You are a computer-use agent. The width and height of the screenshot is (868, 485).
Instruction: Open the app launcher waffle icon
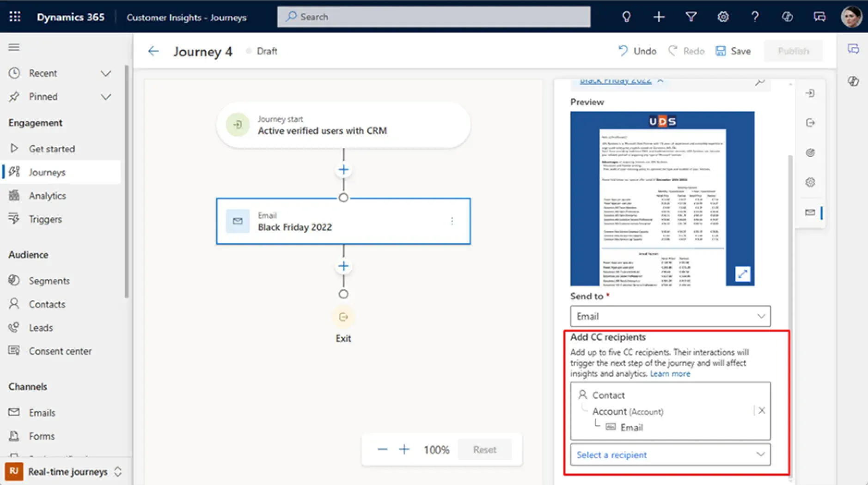point(15,17)
